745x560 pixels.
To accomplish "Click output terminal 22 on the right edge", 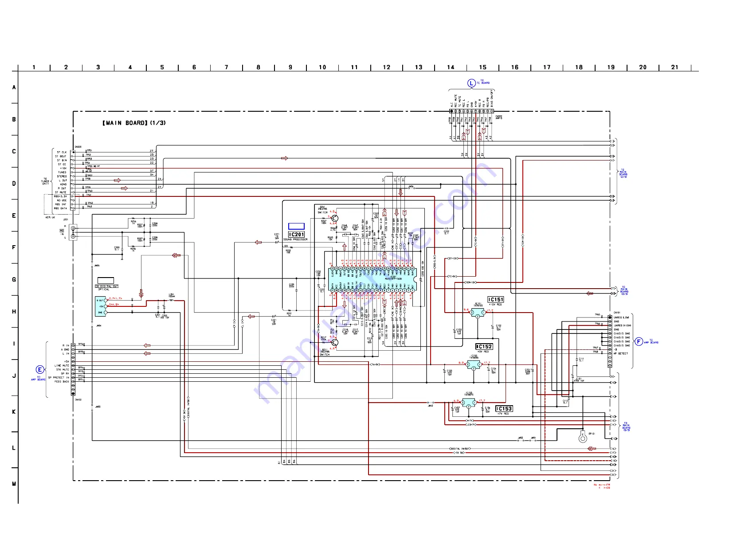I will (x=613, y=475).
